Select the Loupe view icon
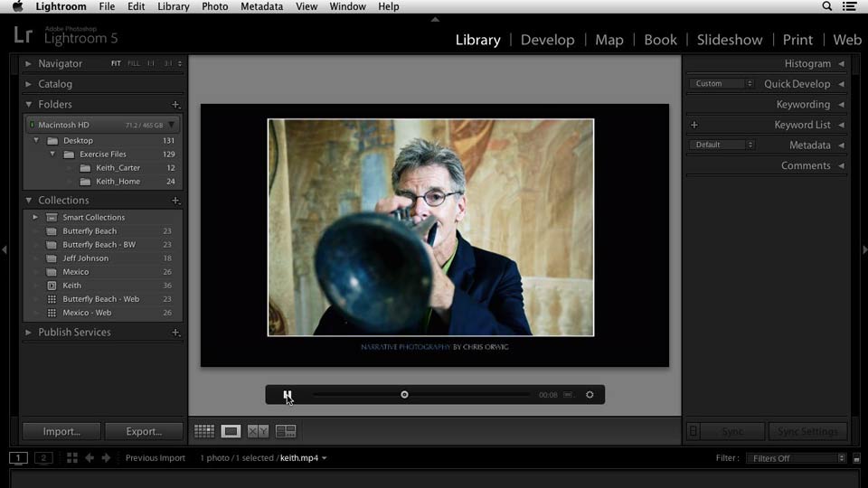Image resolution: width=868 pixels, height=488 pixels. tap(231, 431)
